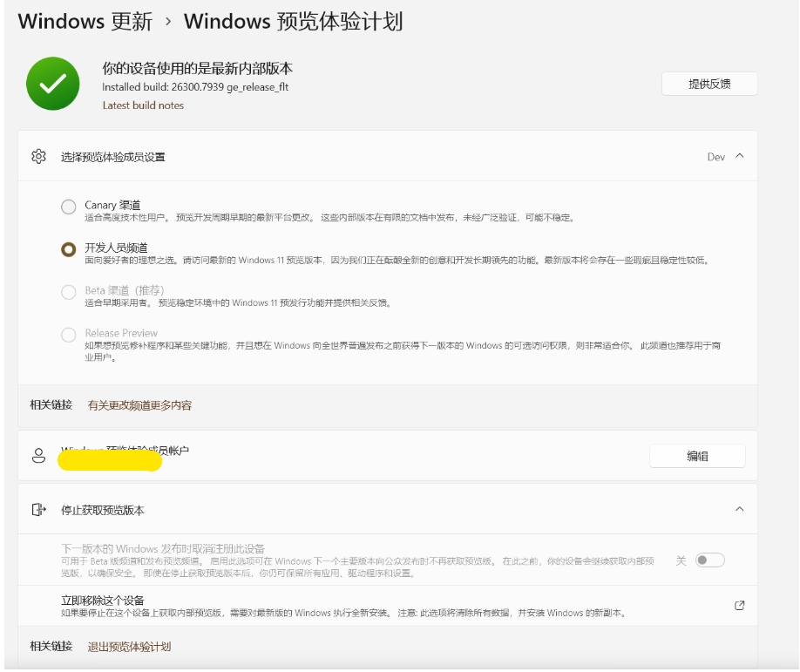Viewport: 800px width, 672px height.
Task: Click the 选择预览体验成员设置 header text
Action: click(112, 157)
